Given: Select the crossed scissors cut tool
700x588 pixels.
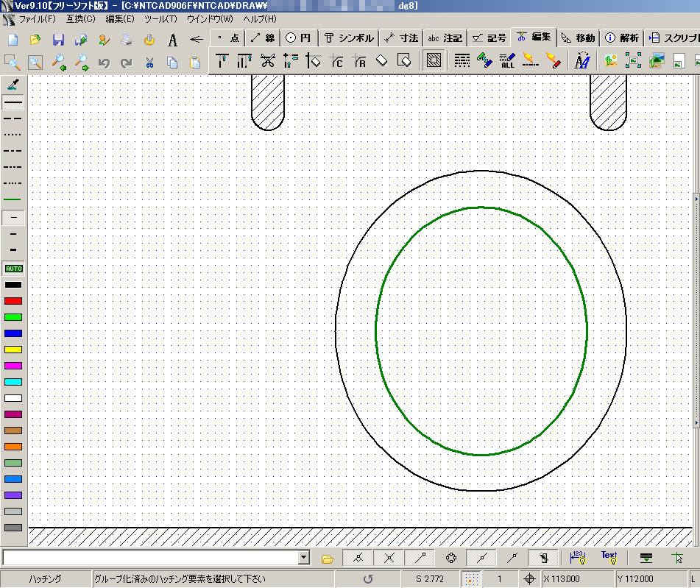Looking at the screenshot, I should (267, 60).
